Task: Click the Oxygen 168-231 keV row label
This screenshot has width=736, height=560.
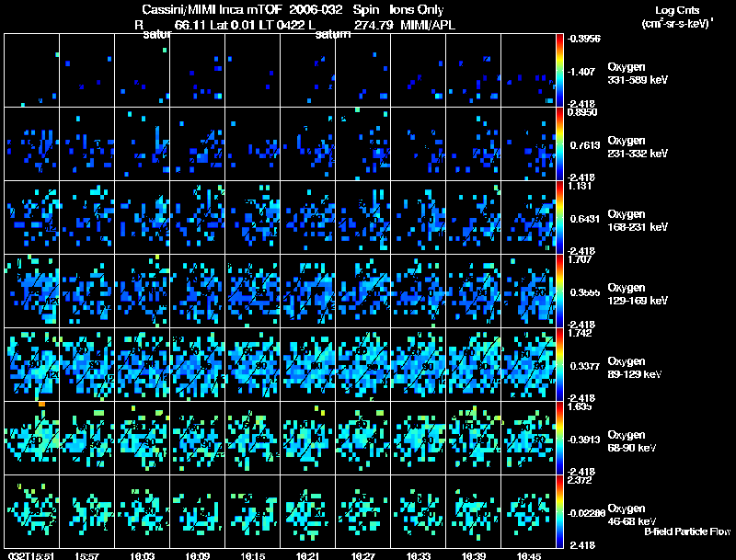Action: point(638,221)
